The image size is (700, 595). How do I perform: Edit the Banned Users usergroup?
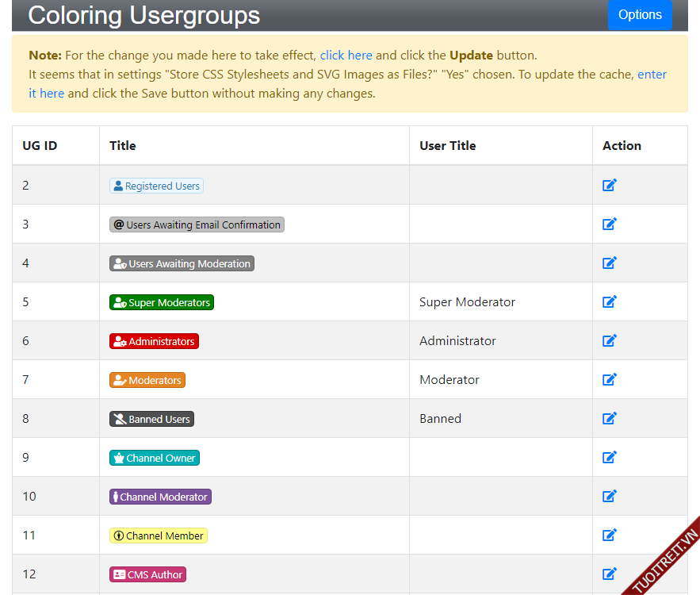609,419
